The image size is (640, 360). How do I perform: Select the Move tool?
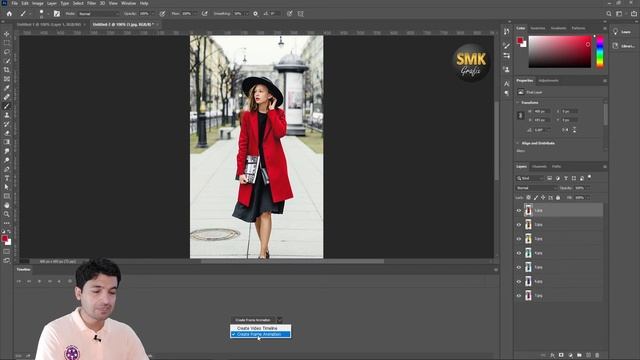[x=7, y=34]
